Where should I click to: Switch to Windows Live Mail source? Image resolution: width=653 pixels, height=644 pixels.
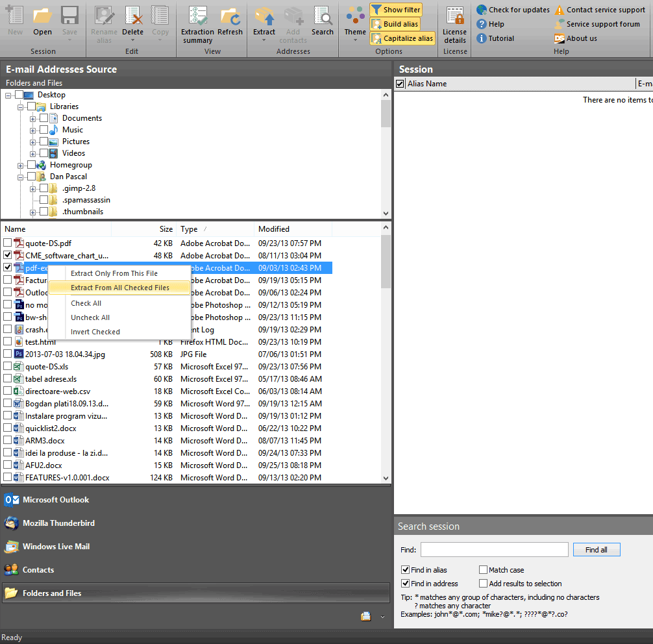coord(196,546)
